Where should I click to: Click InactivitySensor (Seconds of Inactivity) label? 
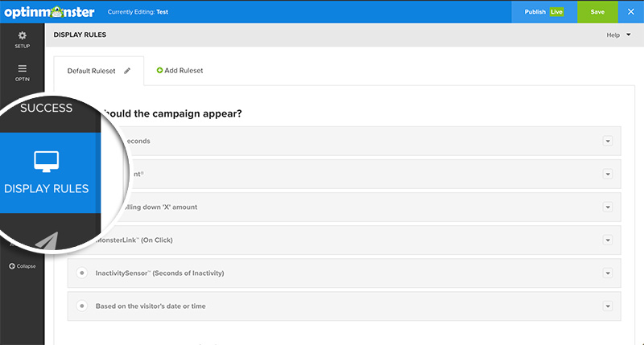pyautogui.click(x=159, y=273)
